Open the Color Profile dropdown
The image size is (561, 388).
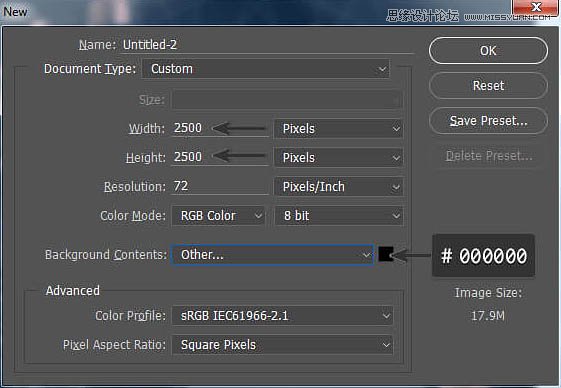click(282, 316)
